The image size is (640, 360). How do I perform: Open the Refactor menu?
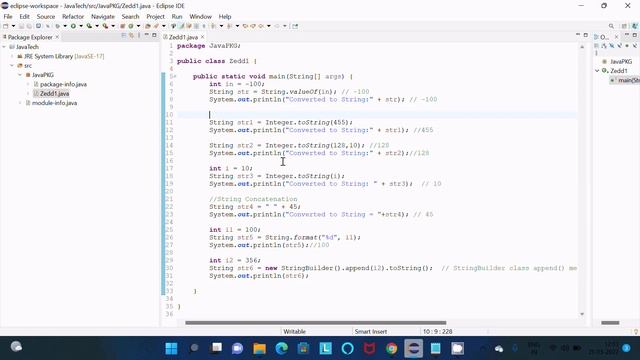(73, 17)
